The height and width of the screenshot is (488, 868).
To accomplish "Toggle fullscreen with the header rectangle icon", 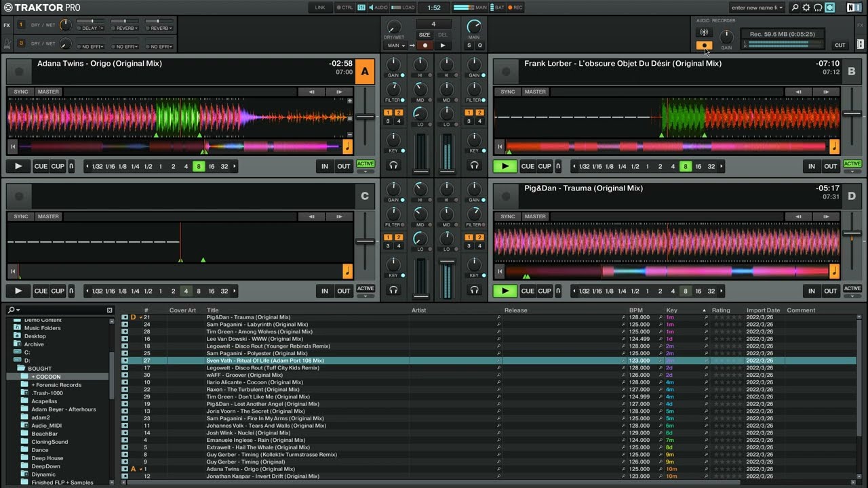I will pos(830,7).
